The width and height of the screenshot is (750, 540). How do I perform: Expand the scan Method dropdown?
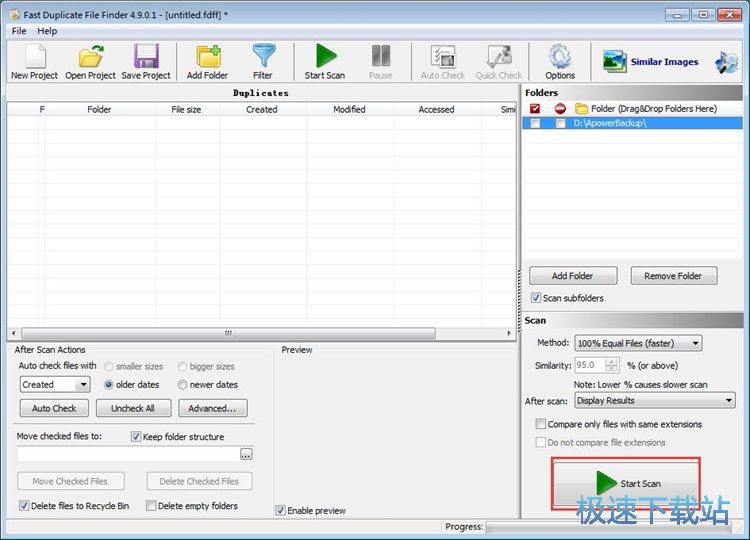click(x=638, y=343)
